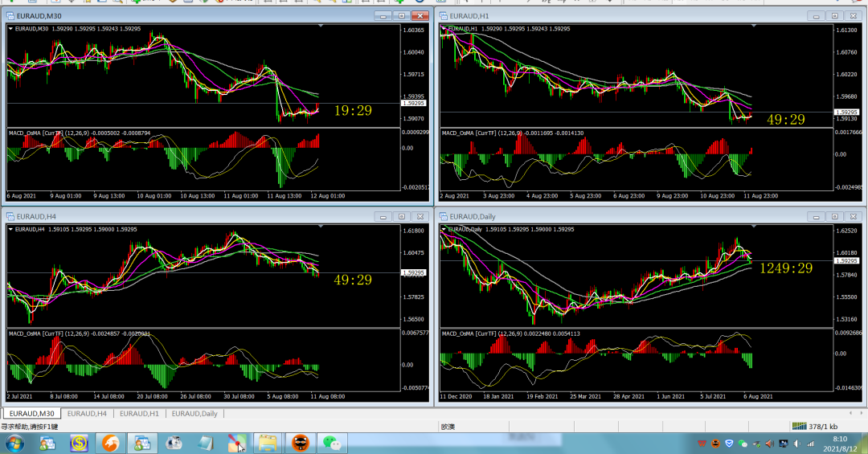
Task: Minimize the EURAUD,H1 chart window
Action: [x=816, y=16]
